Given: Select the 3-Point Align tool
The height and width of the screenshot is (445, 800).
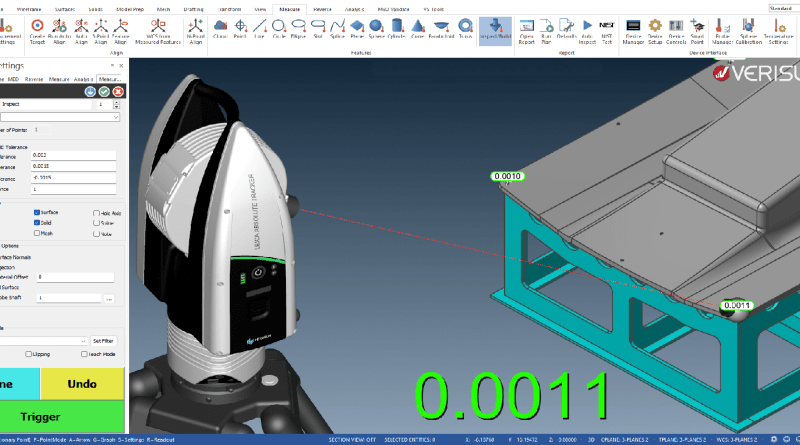Looking at the screenshot, I should pos(101,32).
